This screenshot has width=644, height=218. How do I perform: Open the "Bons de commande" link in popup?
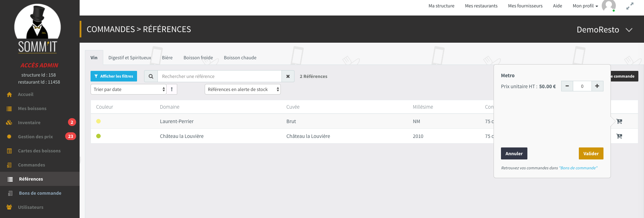(578, 168)
